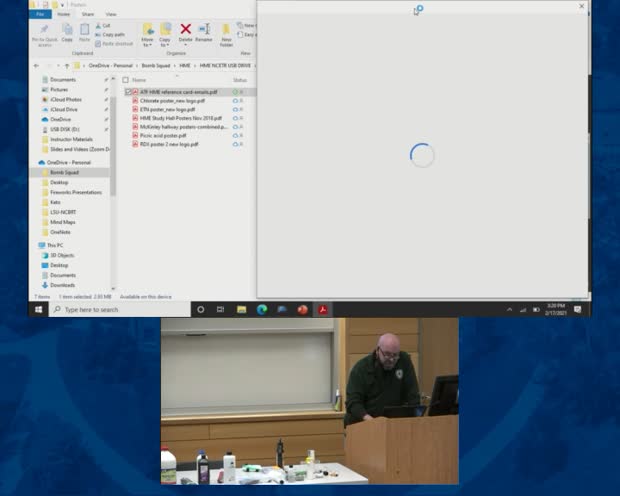The height and width of the screenshot is (496, 620).
Task: Select ETN poster_new logo.pdf
Action: click(167, 110)
